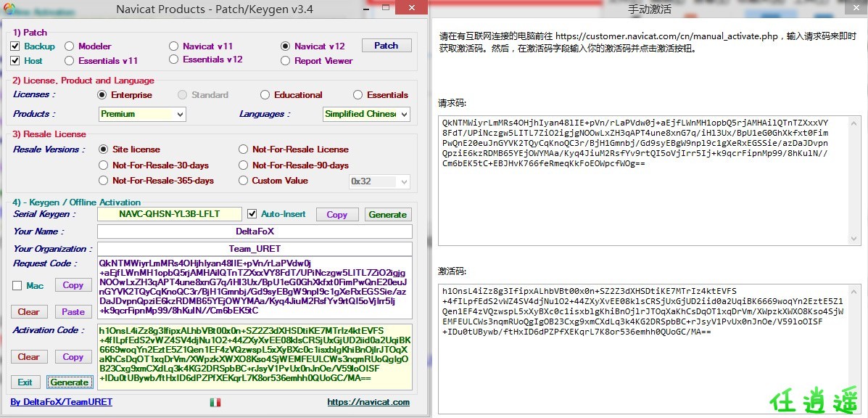The image size is (868, 418).
Task: Click the up arrow of 激活码 box scrollbar
Action: tap(855, 291)
